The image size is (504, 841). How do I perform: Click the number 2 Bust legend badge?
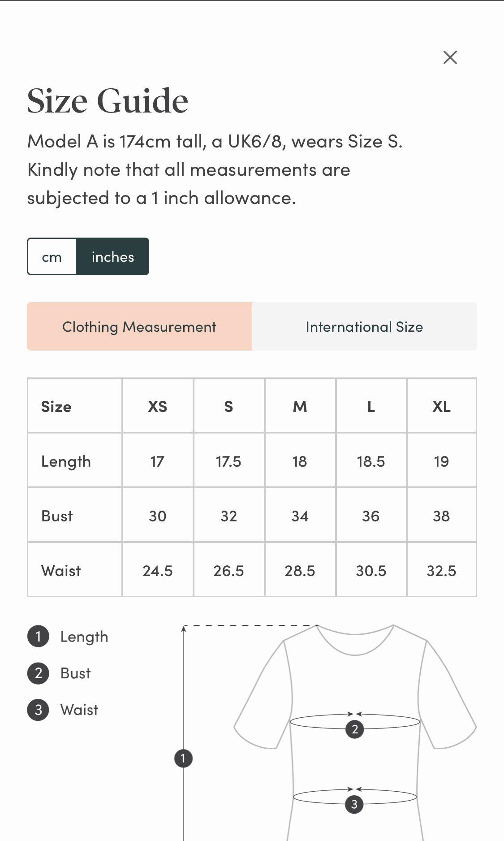(38, 673)
